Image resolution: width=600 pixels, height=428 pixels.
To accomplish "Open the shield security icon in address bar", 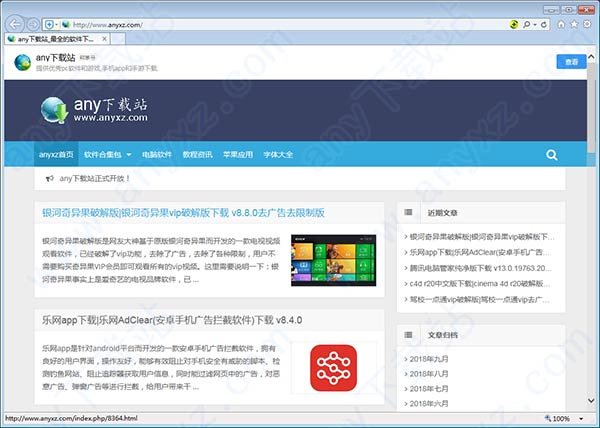I will pos(49,25).
